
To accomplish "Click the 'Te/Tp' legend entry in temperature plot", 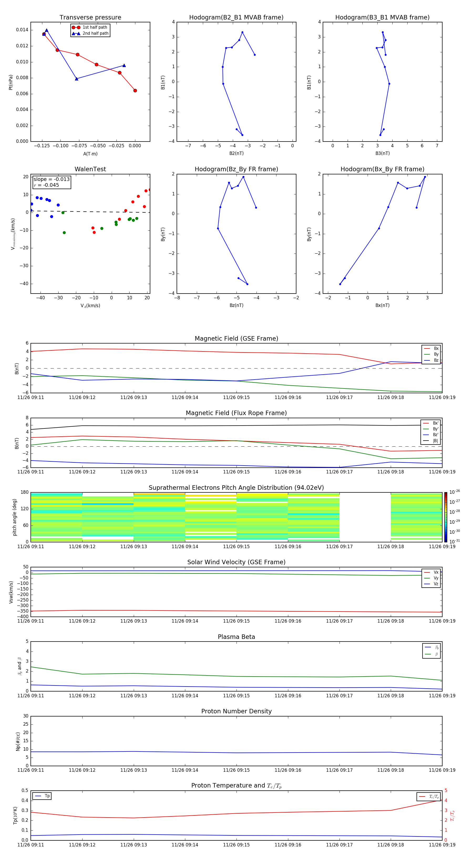I will [x=429, y=796].
